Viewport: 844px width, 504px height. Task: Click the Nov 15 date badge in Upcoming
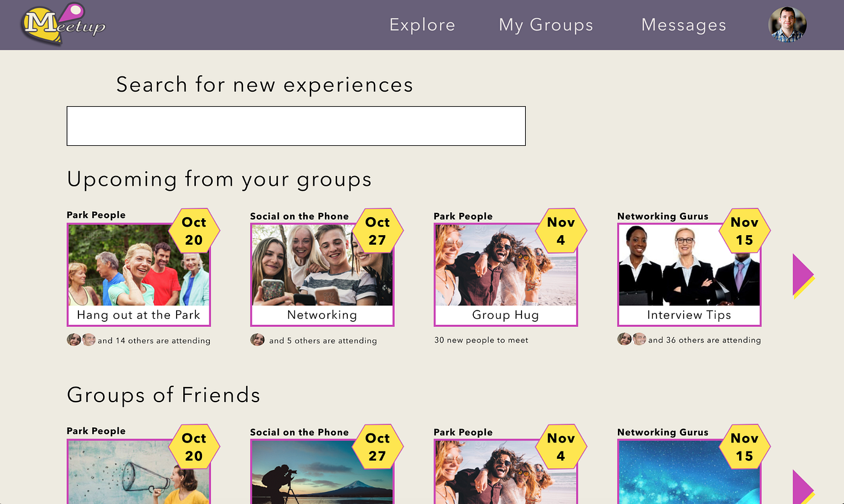coord(745,231)
